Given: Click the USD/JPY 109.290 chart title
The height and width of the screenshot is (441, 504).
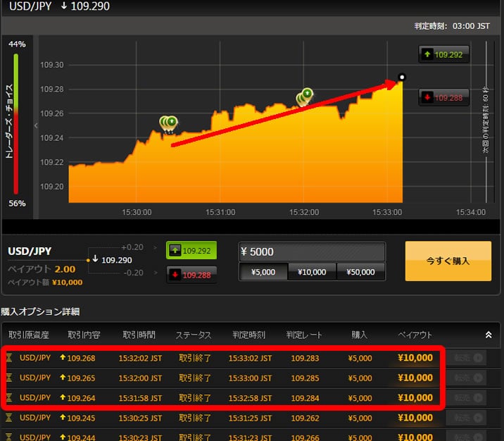Looking at the screenshot, I should pos(59,6).
